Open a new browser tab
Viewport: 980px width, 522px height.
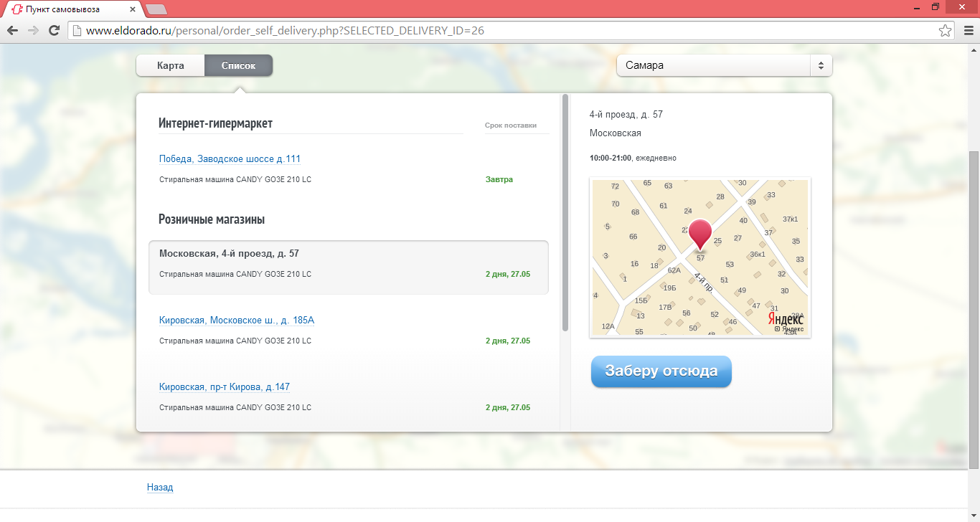click(156, 9)
